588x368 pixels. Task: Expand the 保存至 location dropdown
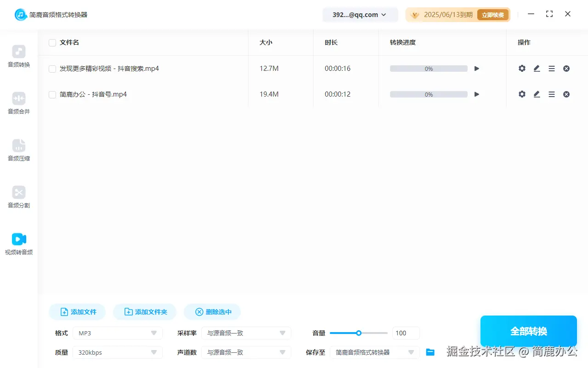pyautogui.click(x=375, y=352)
